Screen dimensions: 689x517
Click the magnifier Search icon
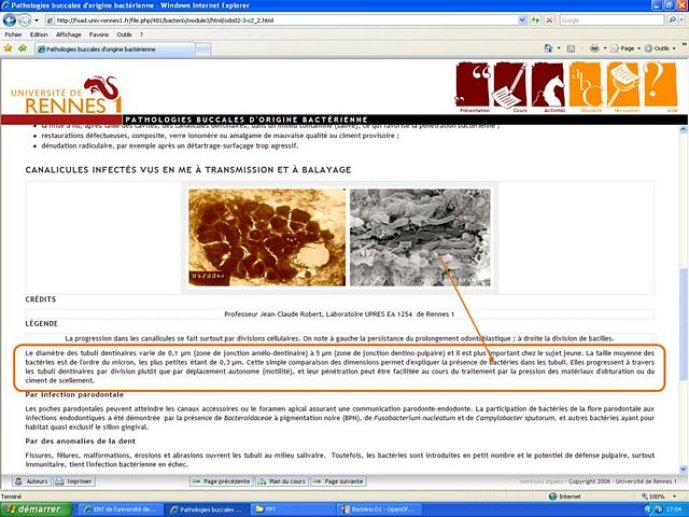click(671, 20)
